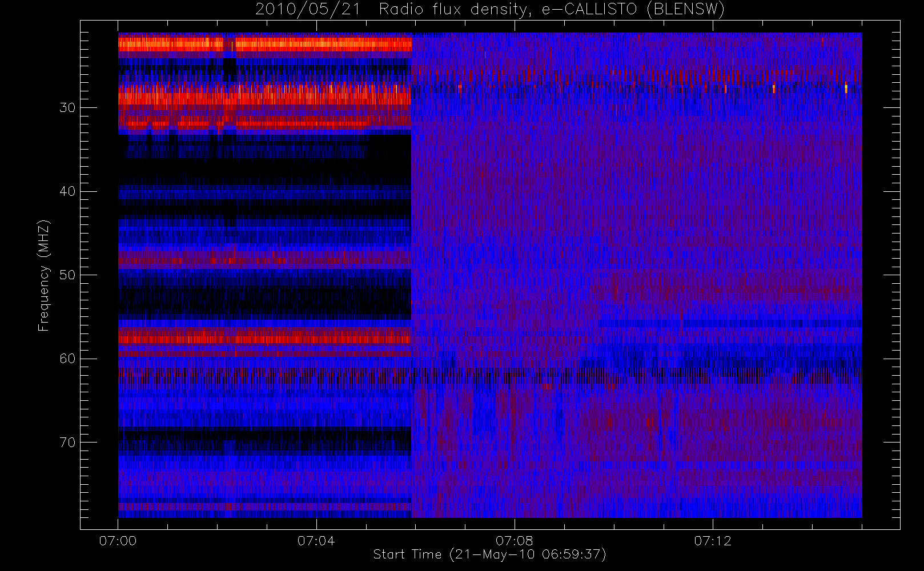Click the 70 frequency tick label
This screenshot has width=924, height=571.
[67, 443]
